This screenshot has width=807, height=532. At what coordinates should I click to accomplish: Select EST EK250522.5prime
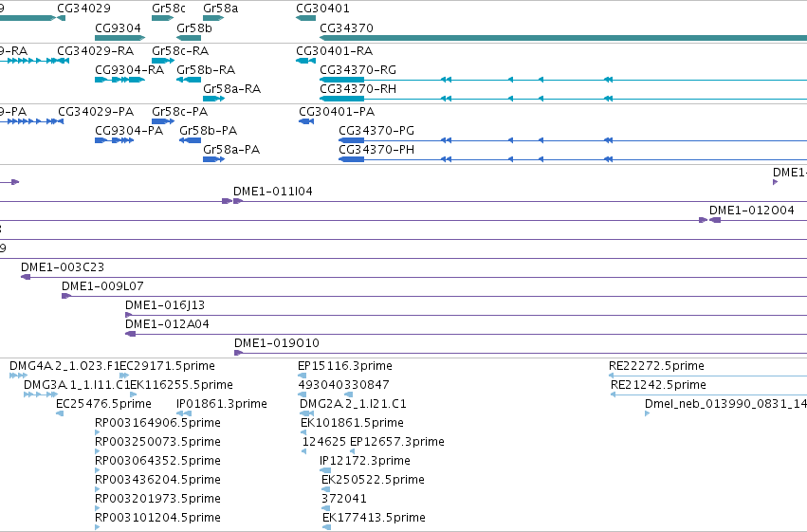[373, 480]
